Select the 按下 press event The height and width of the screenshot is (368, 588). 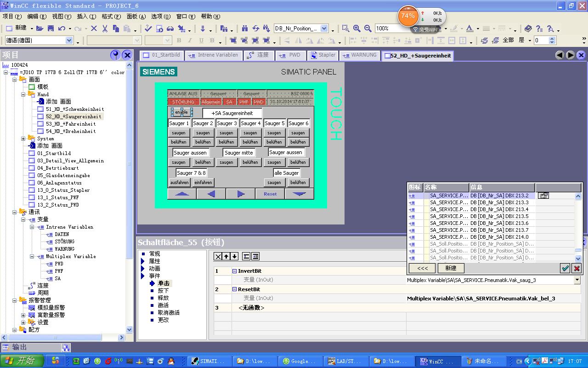click(x=163, y=291)
